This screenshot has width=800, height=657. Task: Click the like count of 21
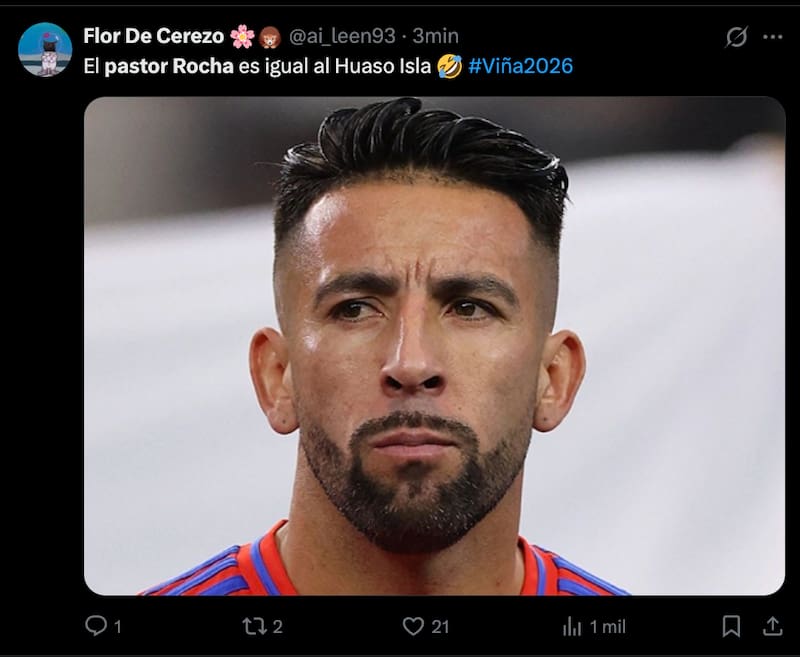[x=440, y=627]
